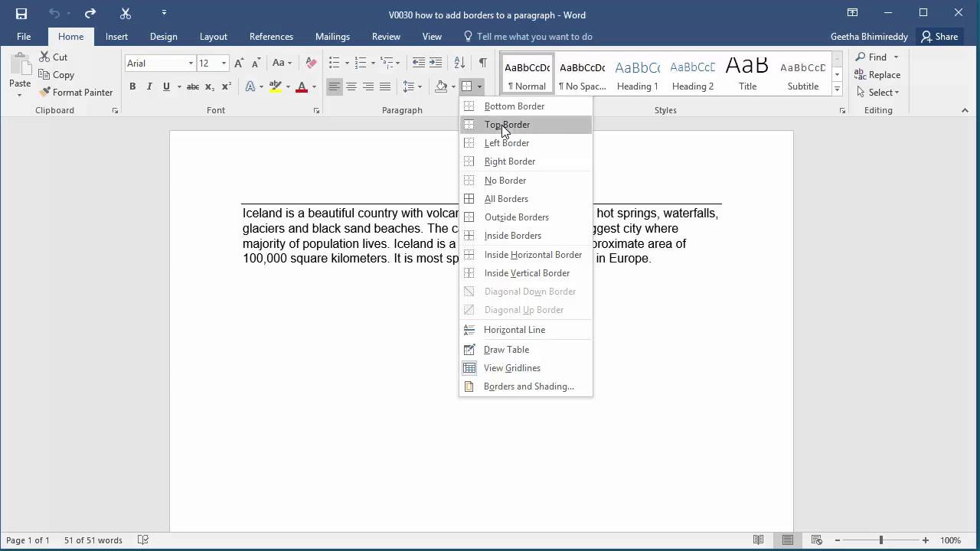The image size is (980, 551).
Task: Apply underline formatting
Action: (x=166, y=86)
